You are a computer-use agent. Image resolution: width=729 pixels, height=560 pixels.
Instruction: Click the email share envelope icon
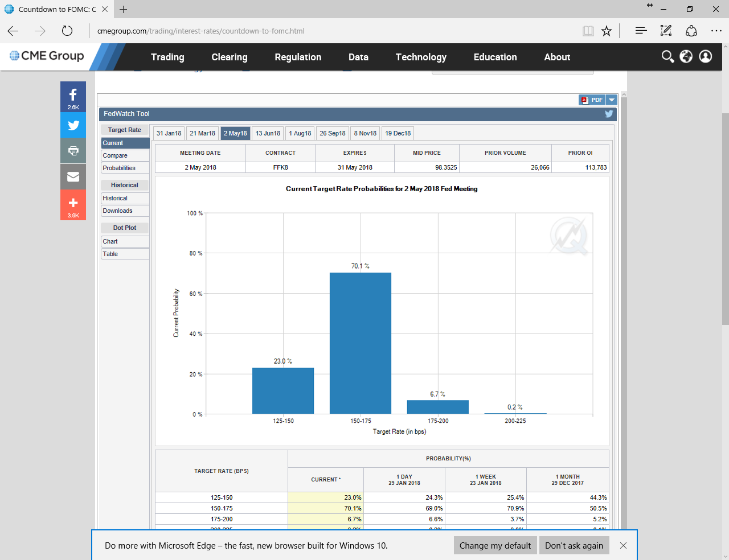(73, 177)
